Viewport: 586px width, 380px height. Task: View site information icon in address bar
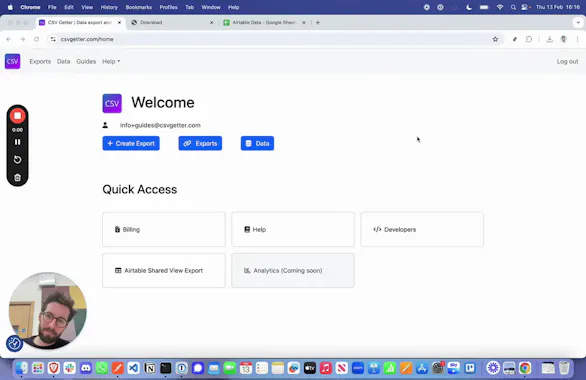[53, 39]
